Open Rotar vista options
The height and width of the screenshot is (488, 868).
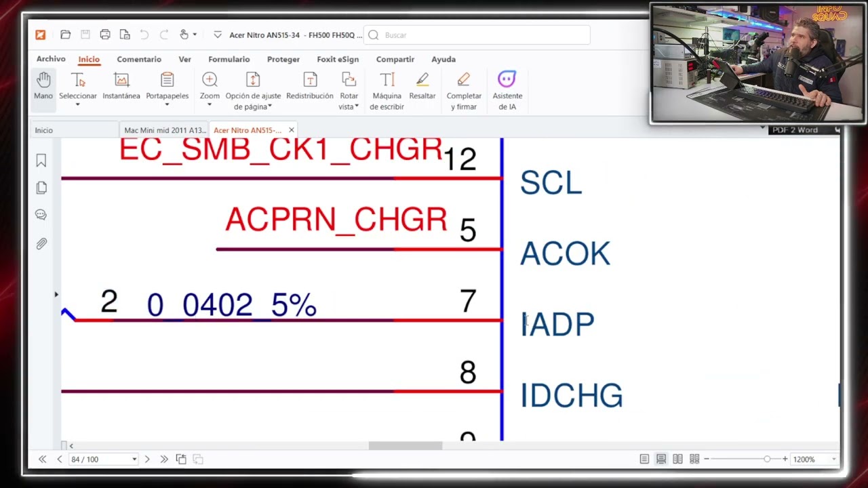coord(349,91)
